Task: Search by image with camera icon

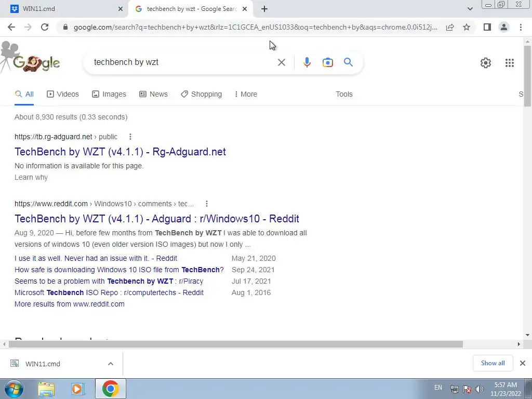Action: click(327, 62)
